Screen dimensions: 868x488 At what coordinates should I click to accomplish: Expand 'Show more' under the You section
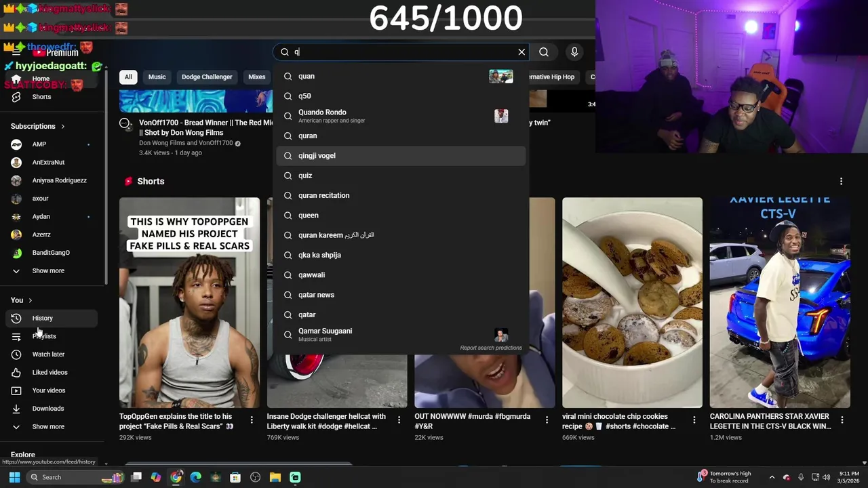click(52, 426)
